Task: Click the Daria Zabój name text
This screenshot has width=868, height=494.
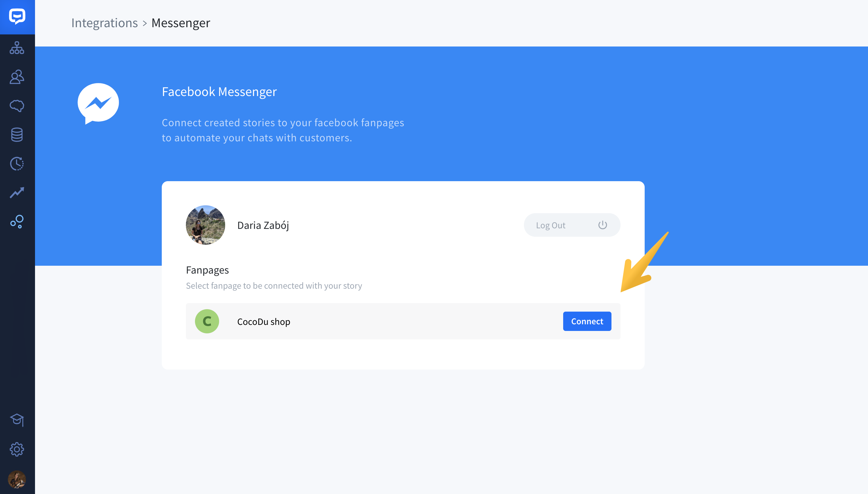Action: 263,225
